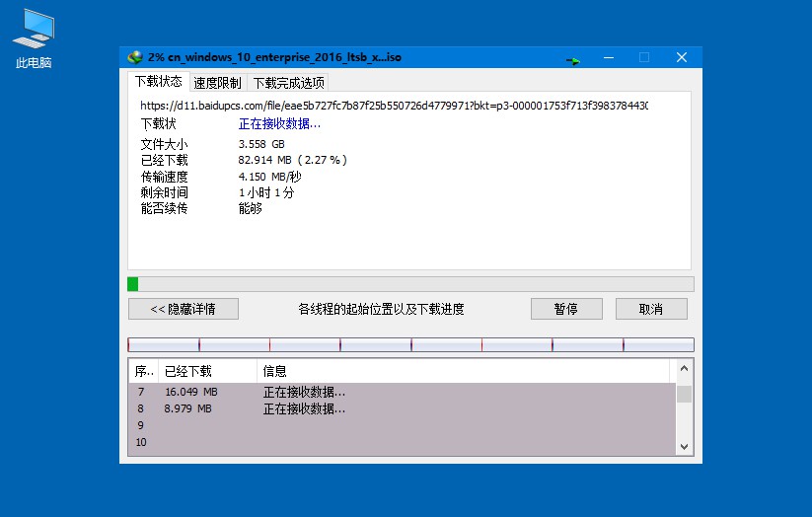Click the 各线程的起始位置以及下载进度 label

[x=381, y=309]
